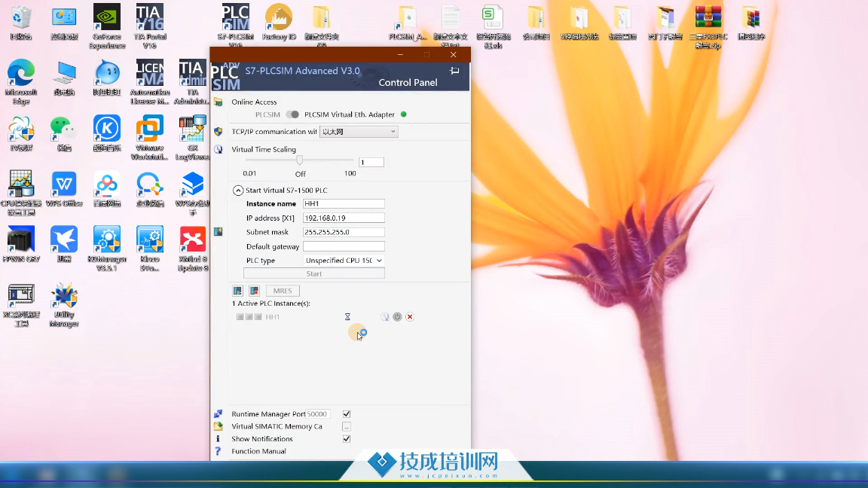This screenshot has width=868, height=488.
Task: Click the memory card folder icon
Action: [218, 426]
